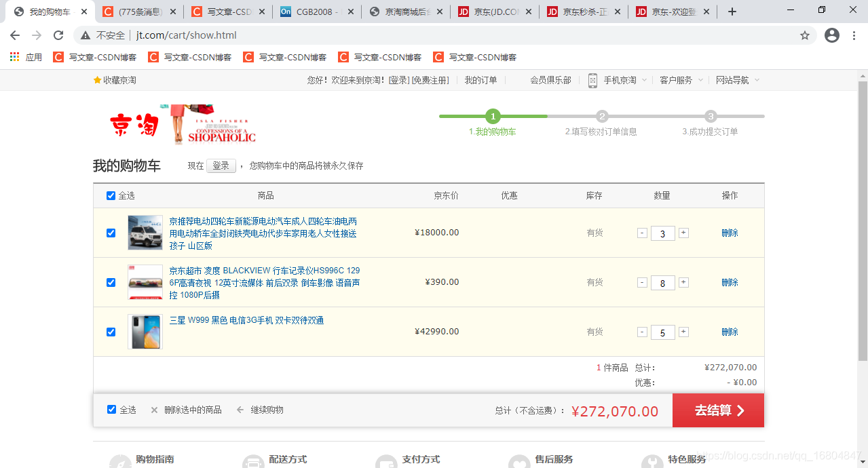Viewport: 868px width, 468px height.
Task: Click step 1 我的购物车 progress marker
Action: [493, 116]
